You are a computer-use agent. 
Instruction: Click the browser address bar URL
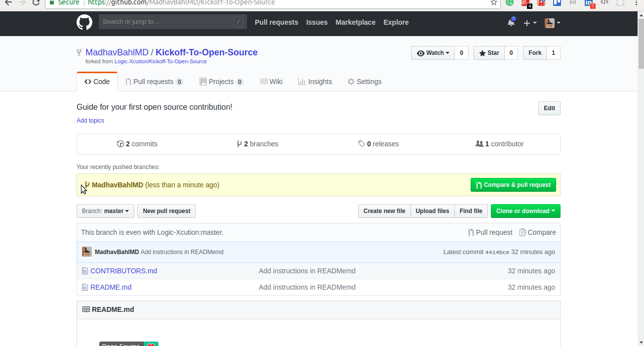point(181,2)
